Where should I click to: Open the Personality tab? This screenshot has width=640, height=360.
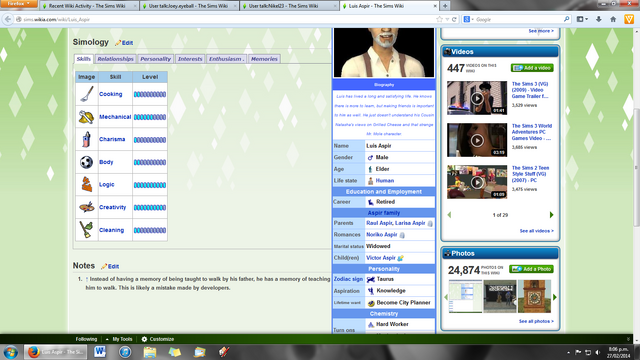click(156, 59)
